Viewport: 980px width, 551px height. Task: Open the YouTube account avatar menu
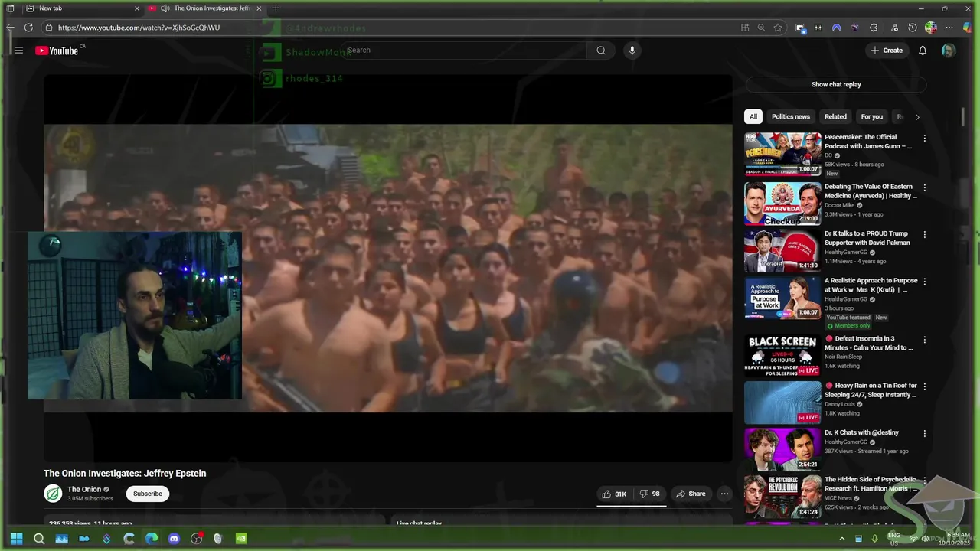949,51
